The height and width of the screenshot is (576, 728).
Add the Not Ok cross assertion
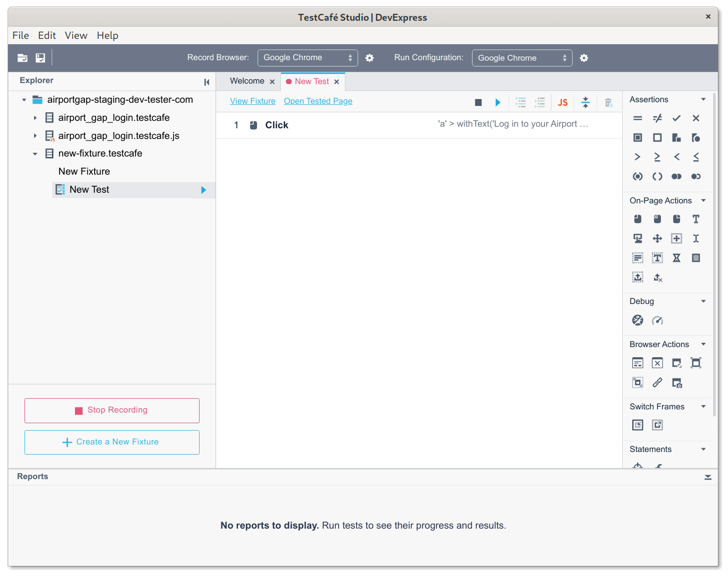tap(696, 118)
